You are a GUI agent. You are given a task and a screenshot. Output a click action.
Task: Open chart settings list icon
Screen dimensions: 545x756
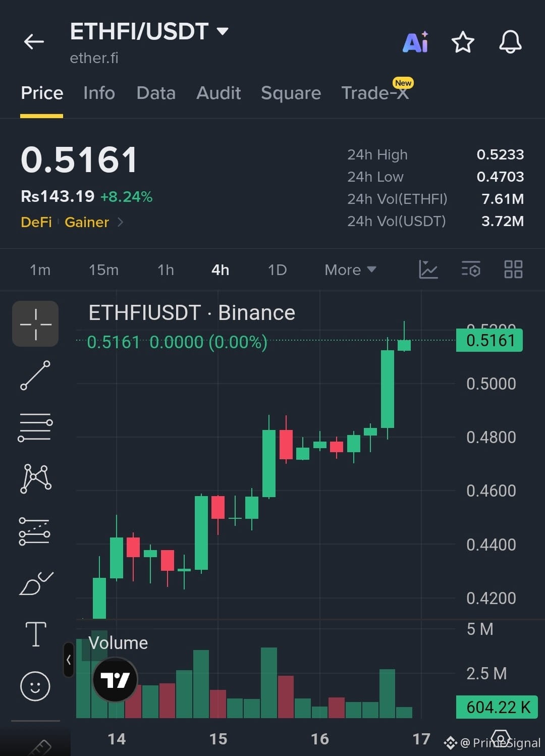[471, 269]
